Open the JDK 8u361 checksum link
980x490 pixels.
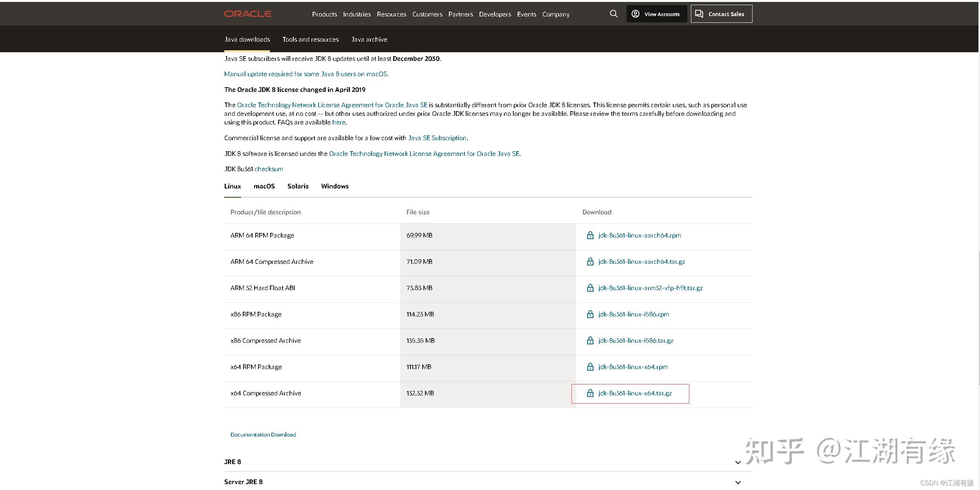coord(269,169)
